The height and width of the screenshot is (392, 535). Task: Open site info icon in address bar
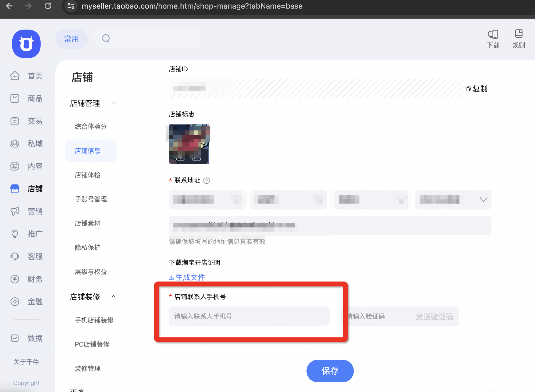71,6
